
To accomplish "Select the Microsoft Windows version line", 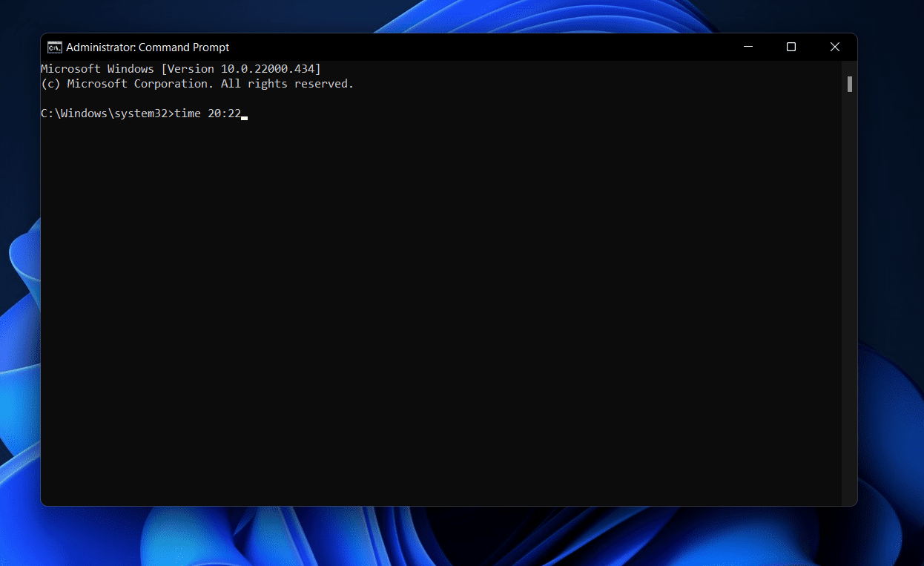I will point(178,68).
